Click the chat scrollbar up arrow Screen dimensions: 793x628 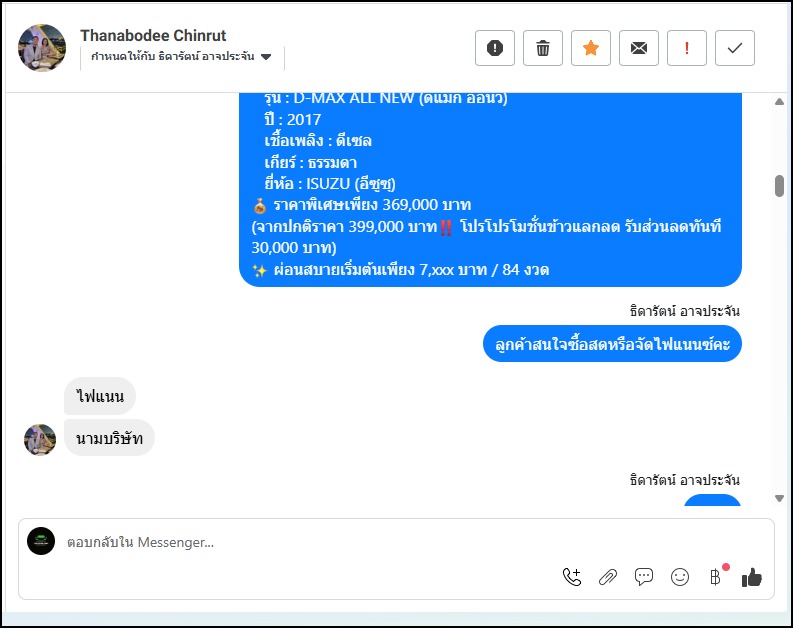point(779,102)
